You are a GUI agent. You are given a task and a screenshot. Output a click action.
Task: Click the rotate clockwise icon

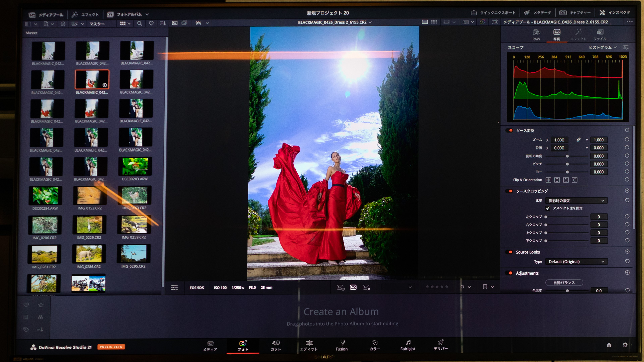[x=575, y=180]
